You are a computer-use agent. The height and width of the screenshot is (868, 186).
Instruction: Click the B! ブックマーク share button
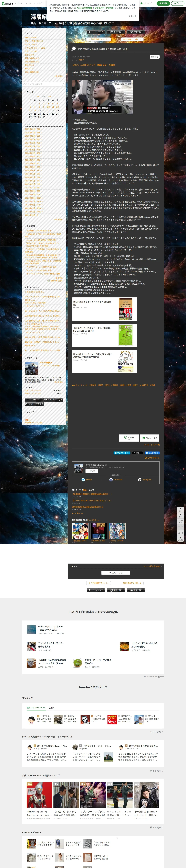pos(122,453)
